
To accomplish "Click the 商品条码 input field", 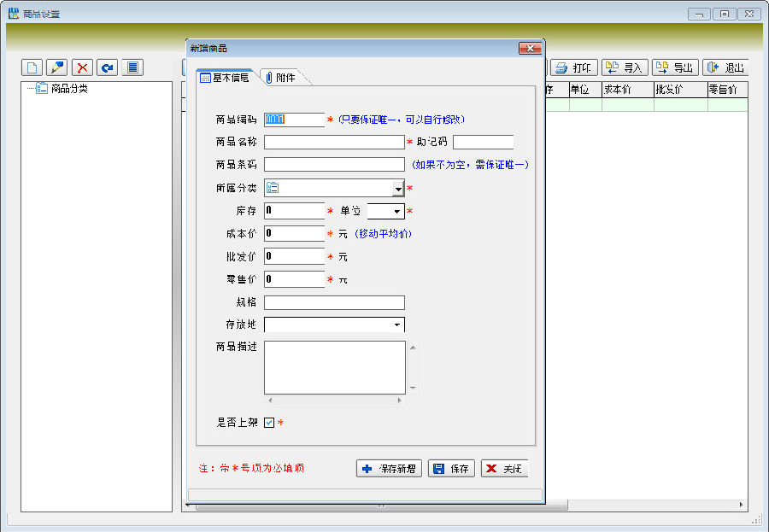I will click(334, 164).
